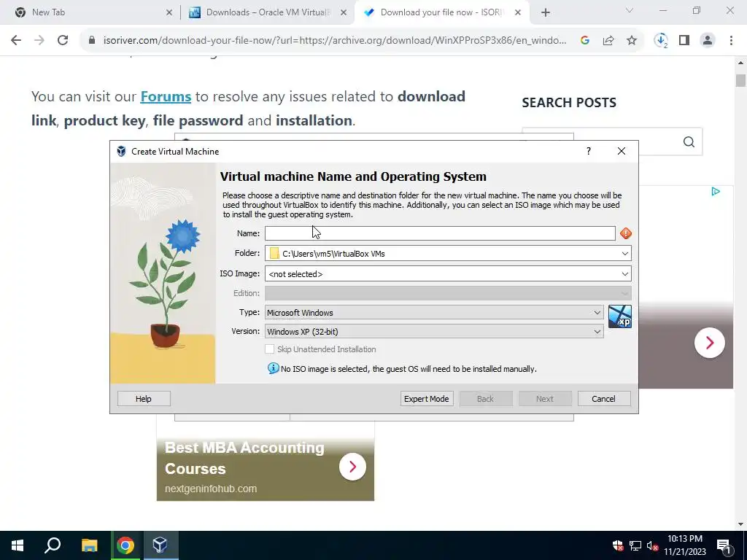
Task: Open Windows taskbar search
Action: tap(53, 545)
